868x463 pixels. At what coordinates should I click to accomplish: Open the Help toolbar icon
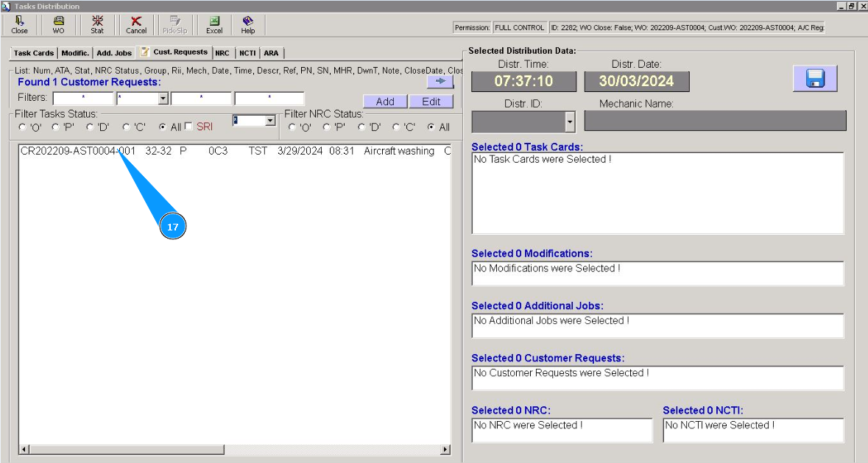pos(247,25)
